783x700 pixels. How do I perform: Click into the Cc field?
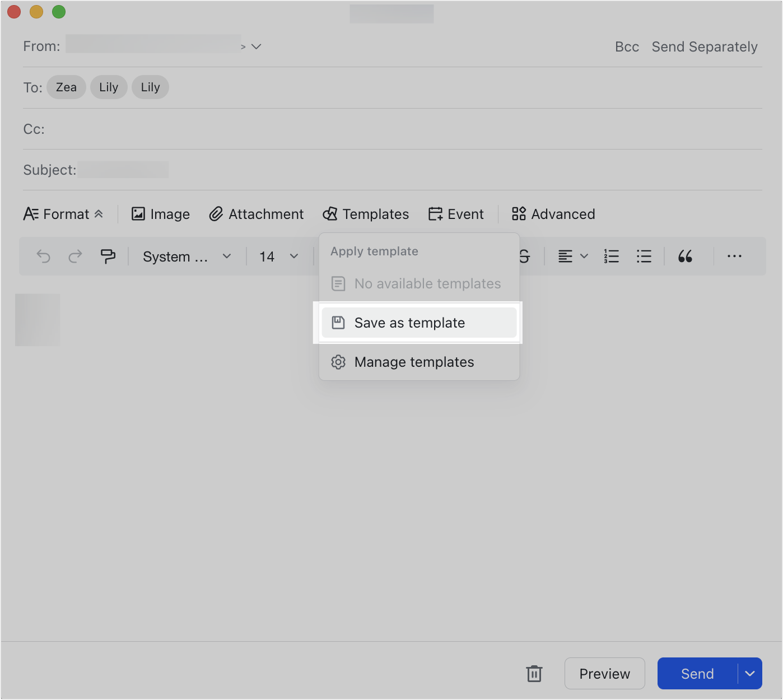(392, 129)
